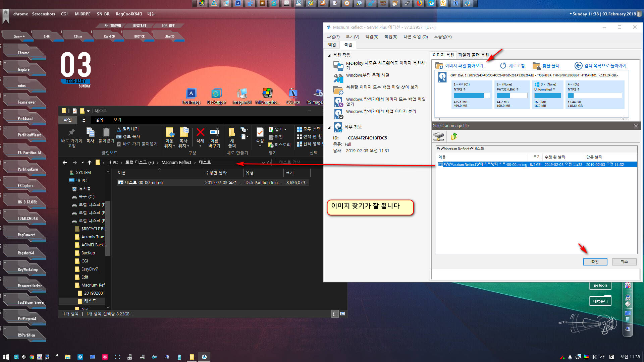This screenshot has width=644, height=362.
Task: Click the Paste (붙여넣기) icon in Explorer
Action: (x=106, y=132)
